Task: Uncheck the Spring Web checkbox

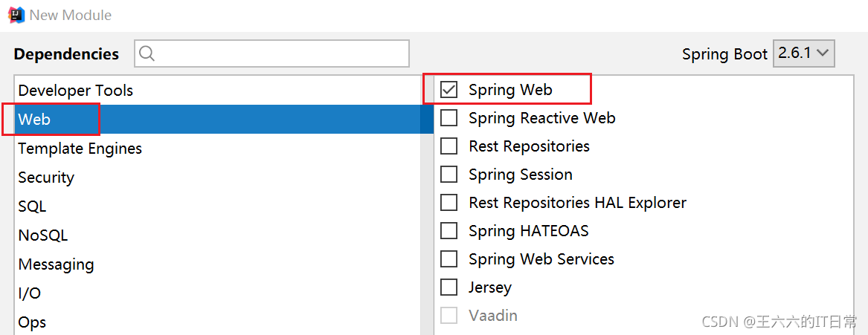Action: [x=449, y=90]
